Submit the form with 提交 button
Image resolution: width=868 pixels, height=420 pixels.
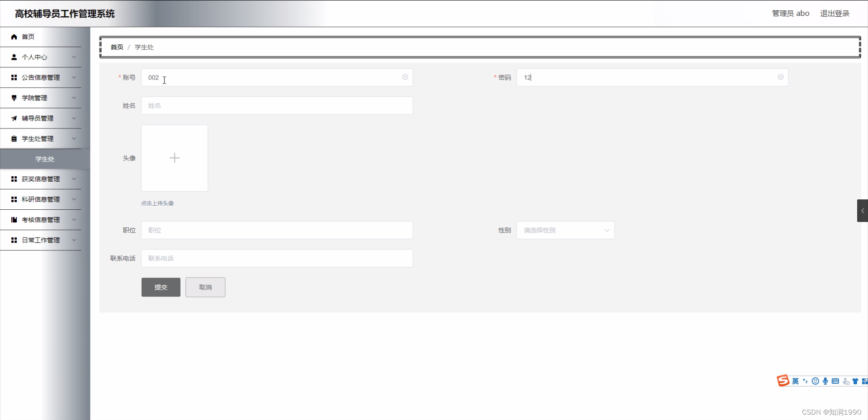pyautogui.click(x=160, y=287)
